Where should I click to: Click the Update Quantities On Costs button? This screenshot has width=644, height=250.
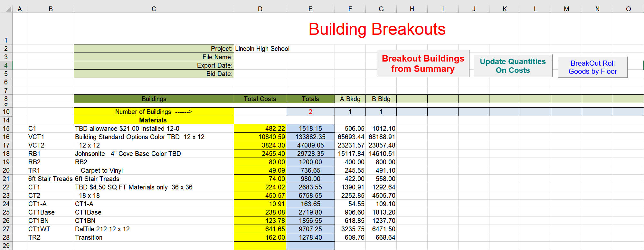tap(513, 66)
